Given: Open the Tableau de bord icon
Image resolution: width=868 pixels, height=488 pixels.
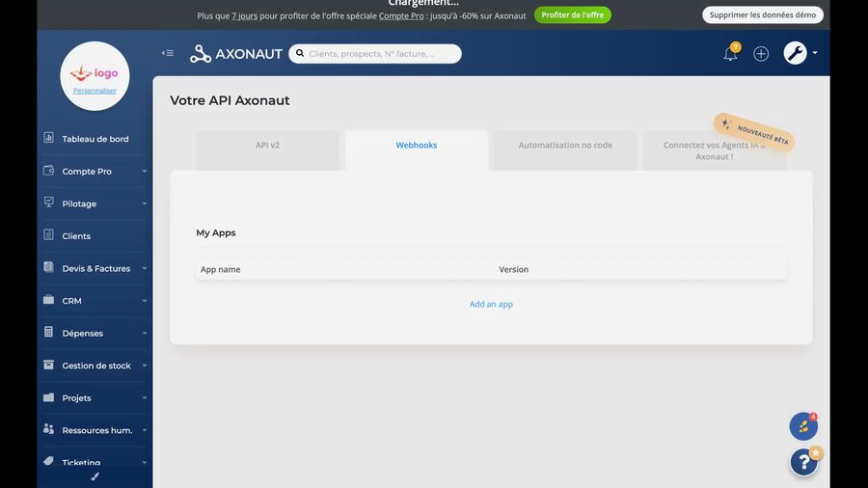Looking at the screenshot, I should tap(49, 138).
